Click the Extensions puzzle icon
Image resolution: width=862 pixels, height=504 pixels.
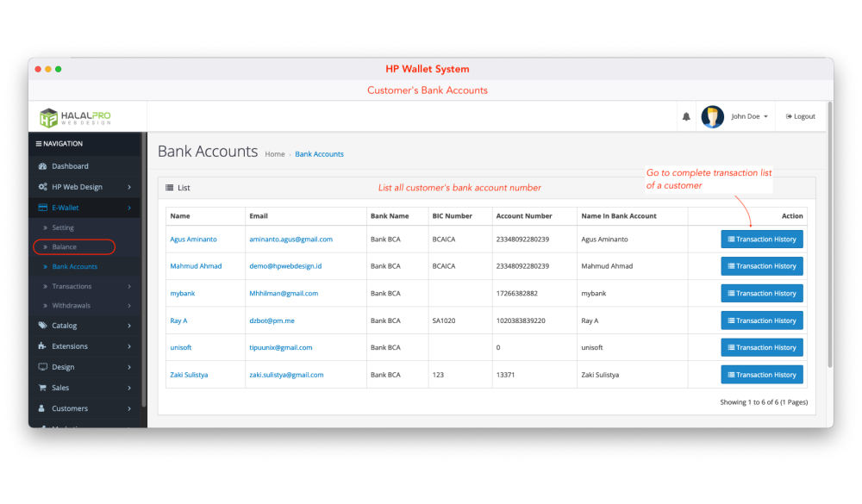pyautogui.click(x=43, y=346)
